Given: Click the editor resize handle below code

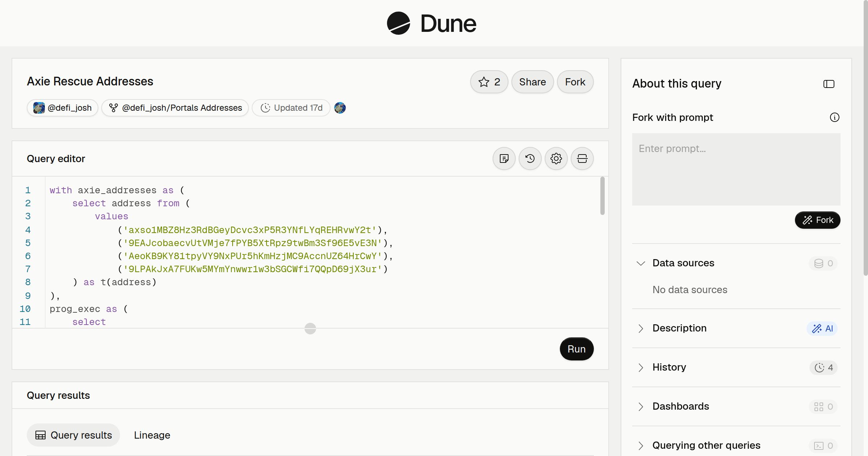Looking at the screenshot, I should 310,329.
